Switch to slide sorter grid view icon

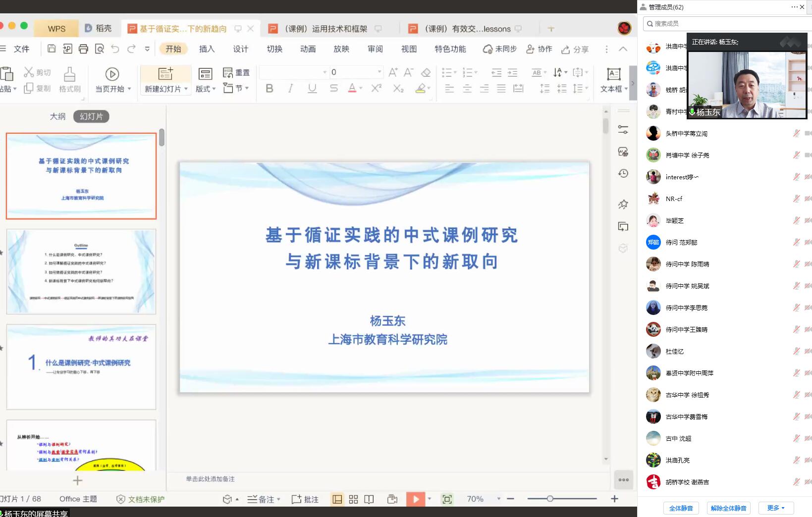coord(353,499)
